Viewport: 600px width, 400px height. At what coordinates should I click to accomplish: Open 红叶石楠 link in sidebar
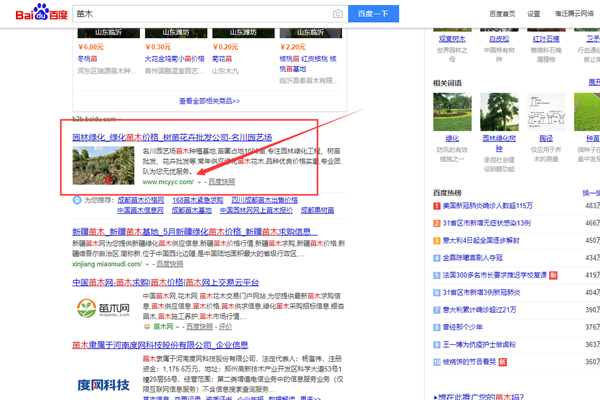click(546, 39)
